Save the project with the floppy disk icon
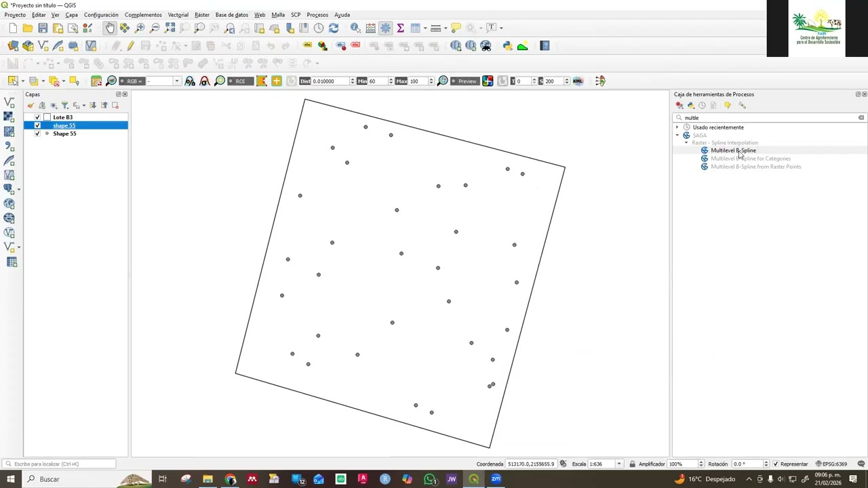The width and height of the screenshot is (868, 488). click(43, 28)
